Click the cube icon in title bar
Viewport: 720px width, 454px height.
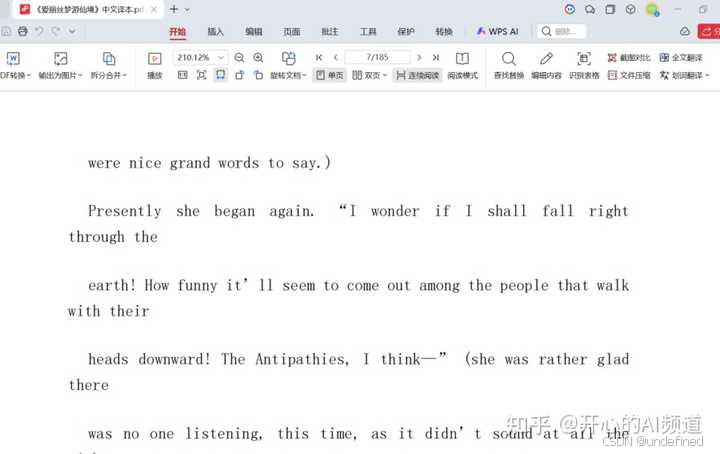[x=630, y=9]
